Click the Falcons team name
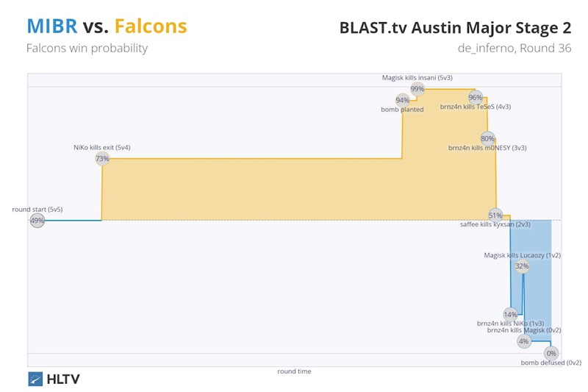The height and width of the screenshot is (392, 588). 151,26
